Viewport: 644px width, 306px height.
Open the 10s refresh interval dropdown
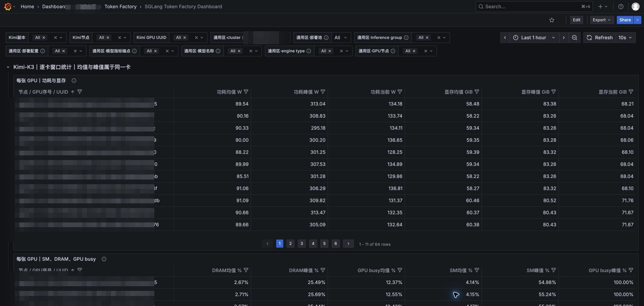point(625,38)
